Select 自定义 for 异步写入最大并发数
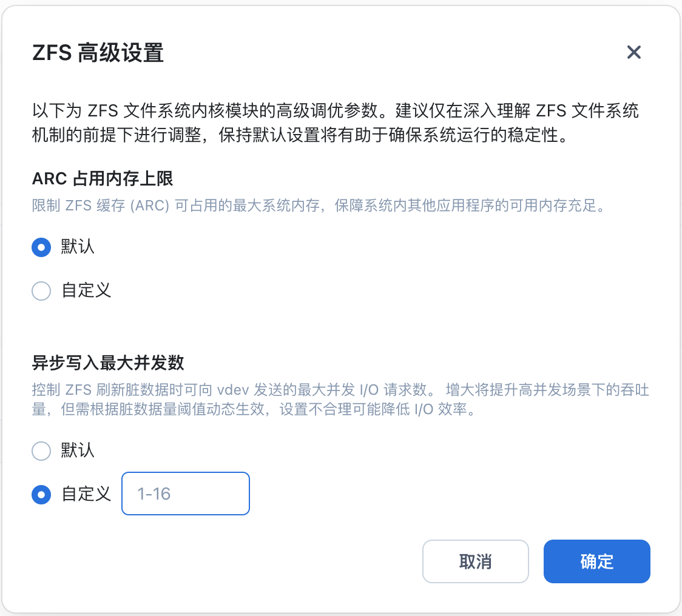682x616 pixels. [x=41, y=495]
